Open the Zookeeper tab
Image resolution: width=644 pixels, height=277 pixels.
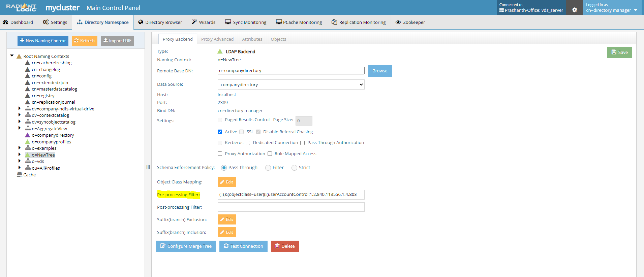410,22
